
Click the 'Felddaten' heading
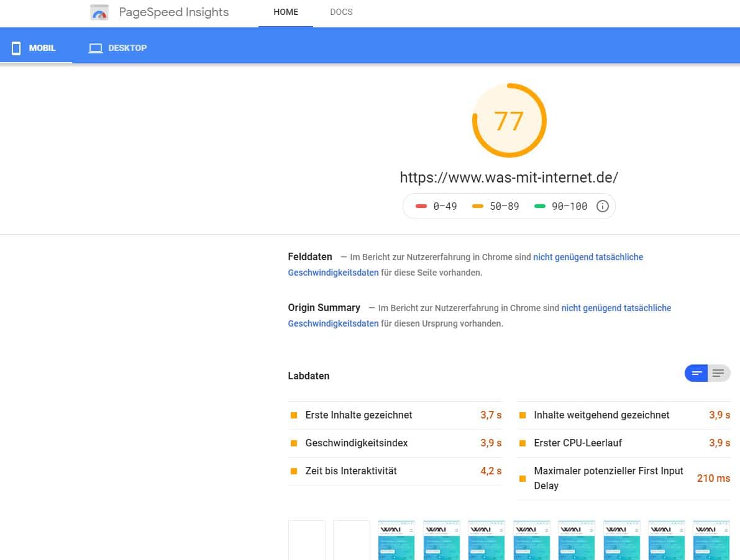click(310, 257)
